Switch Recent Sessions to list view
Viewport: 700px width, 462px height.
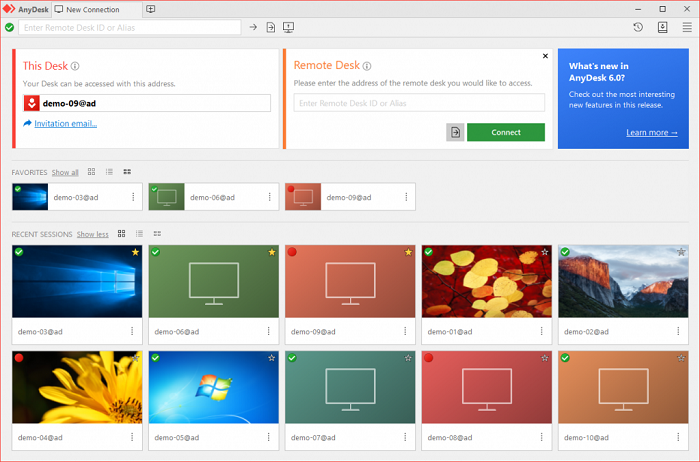139,233
